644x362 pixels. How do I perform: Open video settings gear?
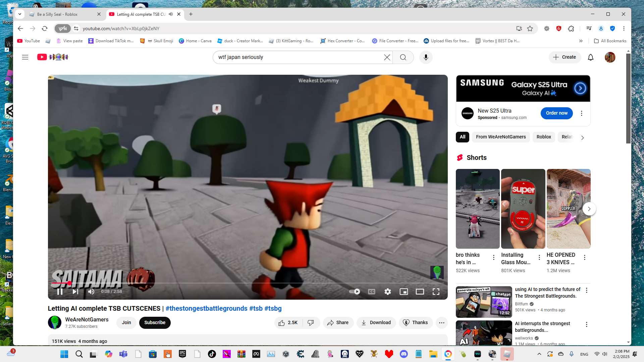pos(388,292)
